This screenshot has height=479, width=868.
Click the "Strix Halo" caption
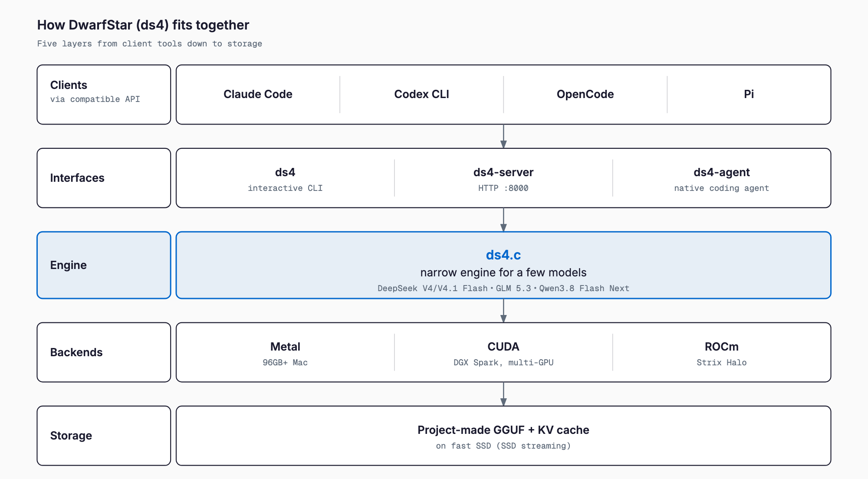pyautogui.click(x=722, y=362)
